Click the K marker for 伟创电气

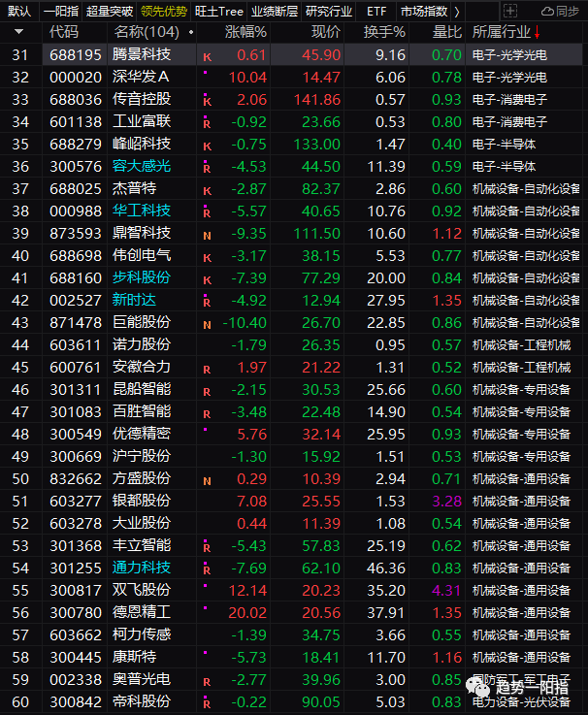coord(207,258)
